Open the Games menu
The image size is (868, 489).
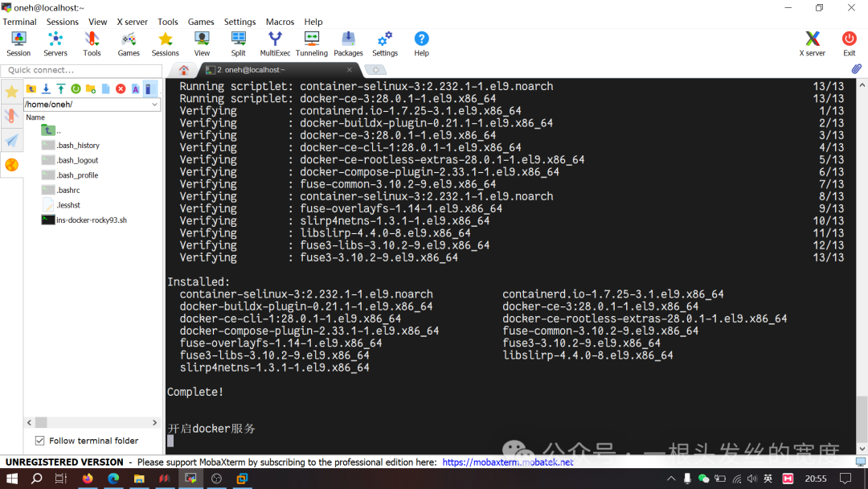pyautogui.click(x=201, y=22)
